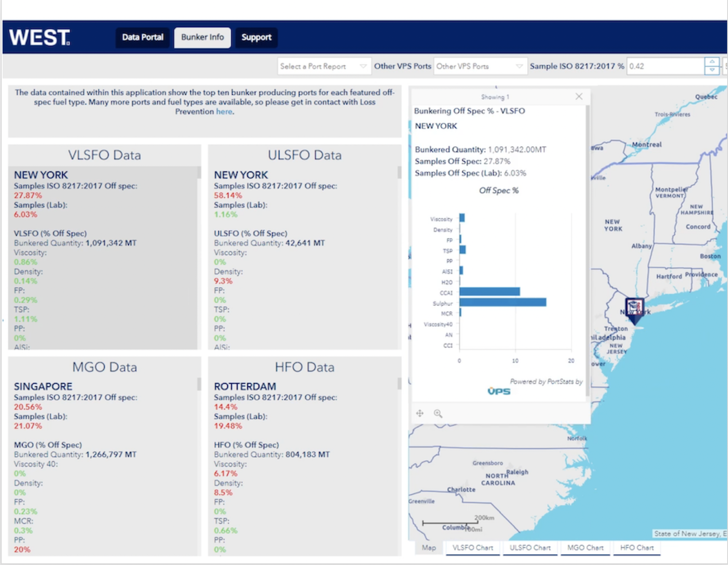The width and height of the screenshot is (728, 565).
Task: Select ROTTERDAM in HFO Data
Action: pyautogui.click(x=245, y=386)
